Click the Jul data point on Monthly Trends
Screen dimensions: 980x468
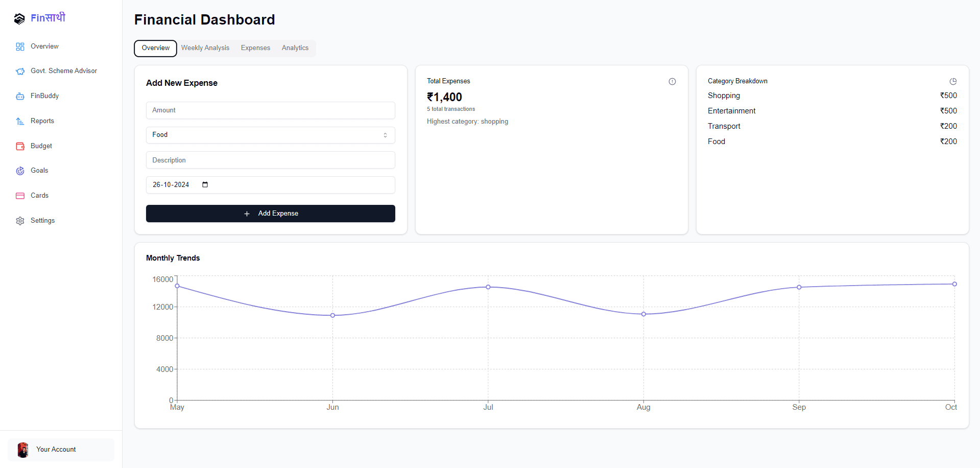tap(488, 287)
